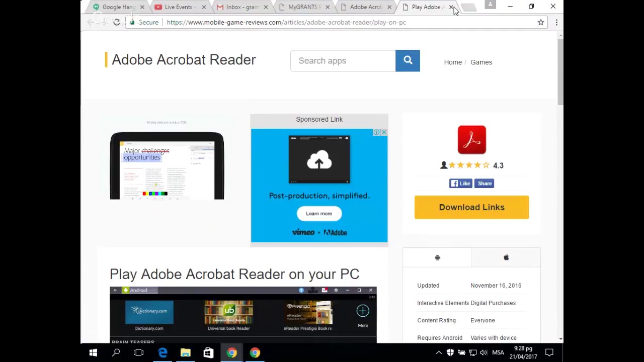Click the cloud upload image in the ad
Viewport: 644px width, 362px height.
319,160
